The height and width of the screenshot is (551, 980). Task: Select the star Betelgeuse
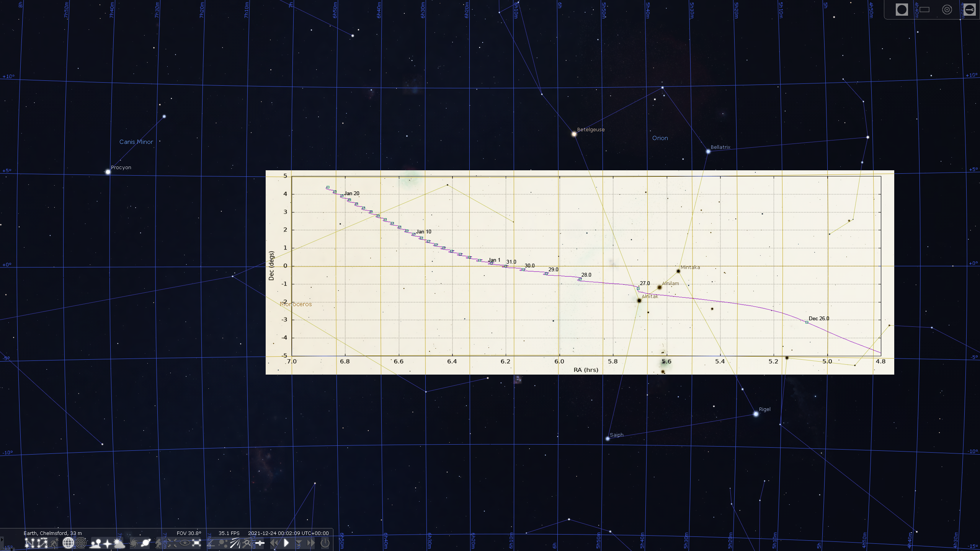tap(574, 134)
